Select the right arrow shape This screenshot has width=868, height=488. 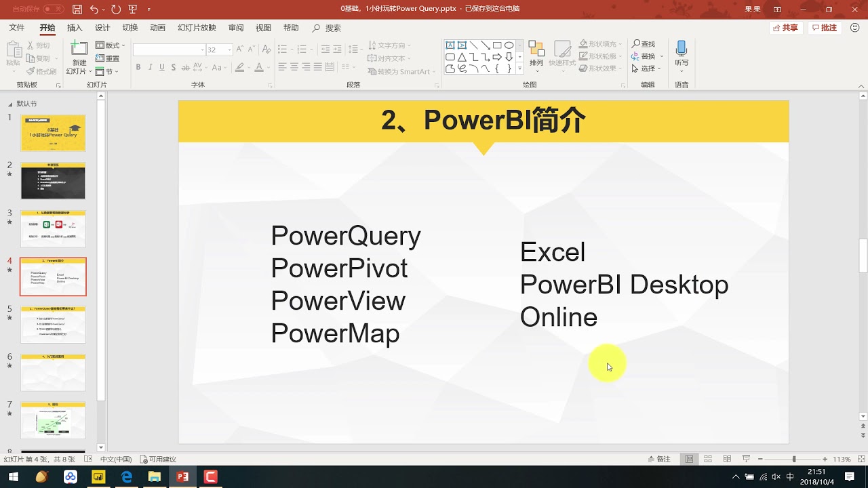497,57
